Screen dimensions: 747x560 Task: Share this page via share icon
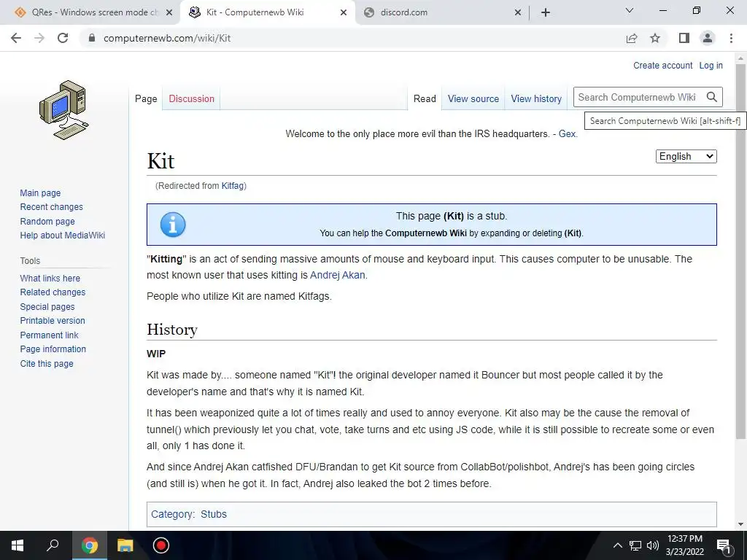click(x=632, y=38)
